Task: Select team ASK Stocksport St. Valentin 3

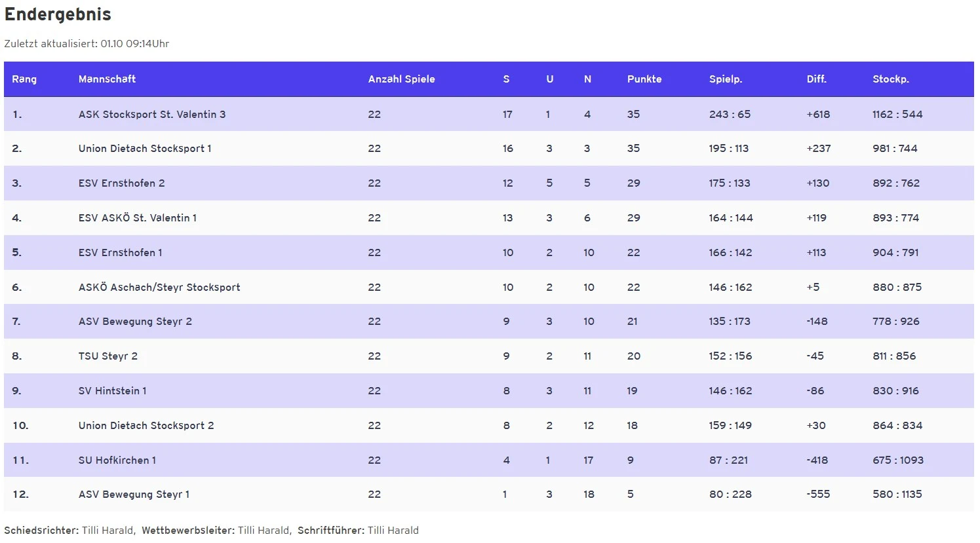Action: (x=152, y=114)
